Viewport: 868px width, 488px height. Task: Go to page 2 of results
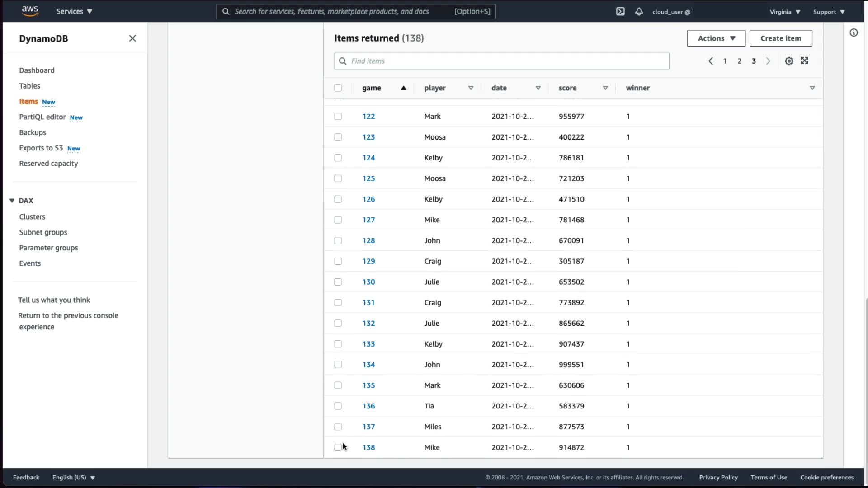[739, 61]
